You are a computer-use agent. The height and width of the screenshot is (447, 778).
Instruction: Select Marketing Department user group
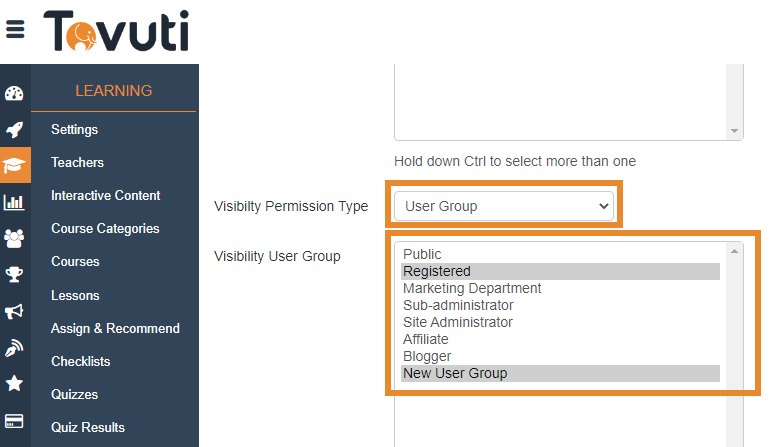(472, 288)
